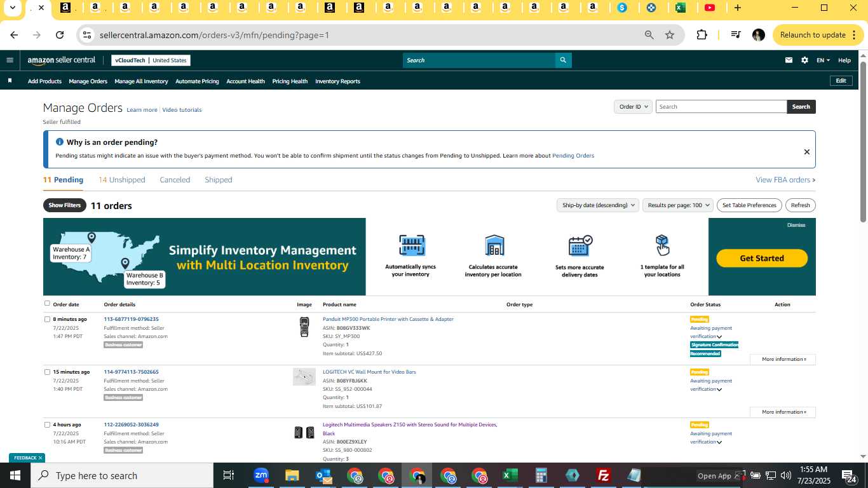Click the bookmark flag icon in nav bar
The image size is (868, 488).
(10, 81)
